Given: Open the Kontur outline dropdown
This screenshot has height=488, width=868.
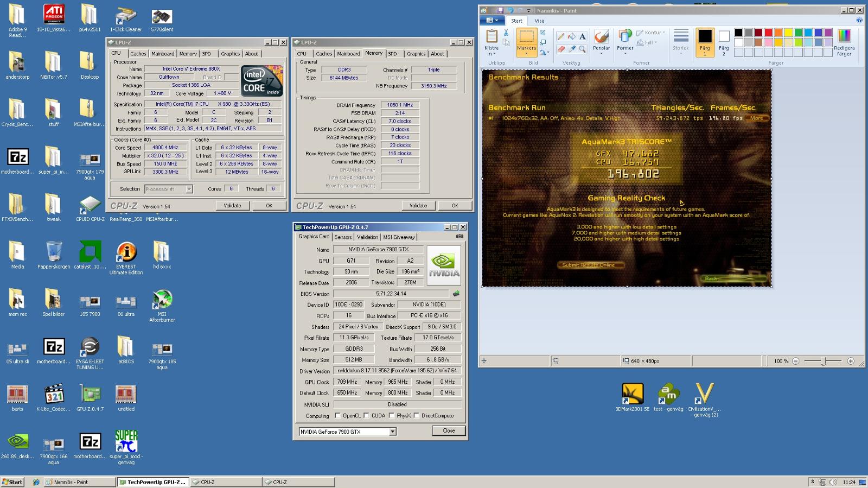Looking at the screenshot, I should click(651, 33).
